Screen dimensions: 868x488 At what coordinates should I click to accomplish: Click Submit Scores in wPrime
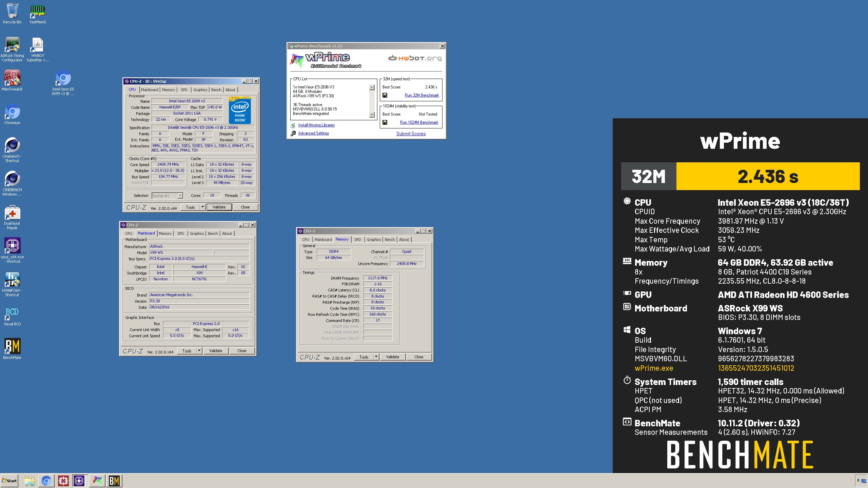tap(411, 134)
